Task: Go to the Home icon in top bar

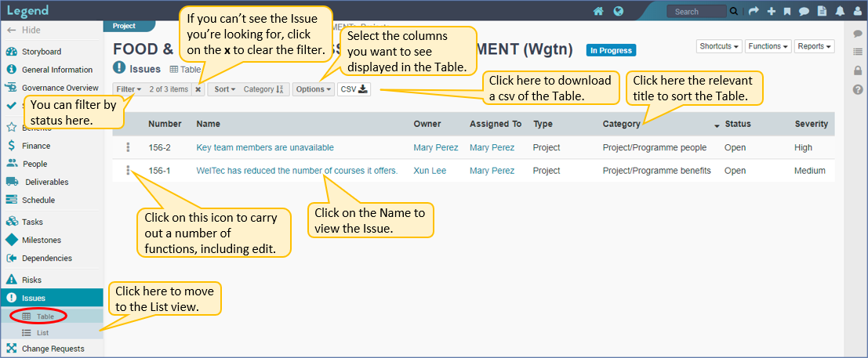Action: tap(597, 11)
